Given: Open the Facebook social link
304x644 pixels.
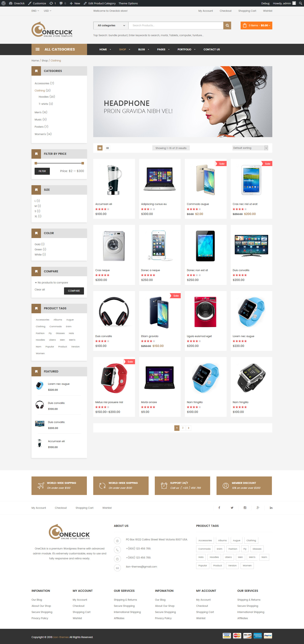Looking at the screenshot, I should (219, 508).
